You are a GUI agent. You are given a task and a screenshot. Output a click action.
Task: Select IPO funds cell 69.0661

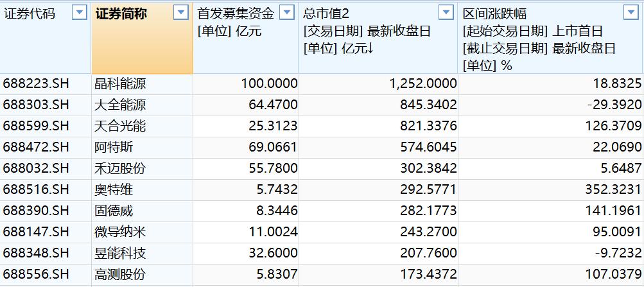pyautogui.click(x=246, y=148)
